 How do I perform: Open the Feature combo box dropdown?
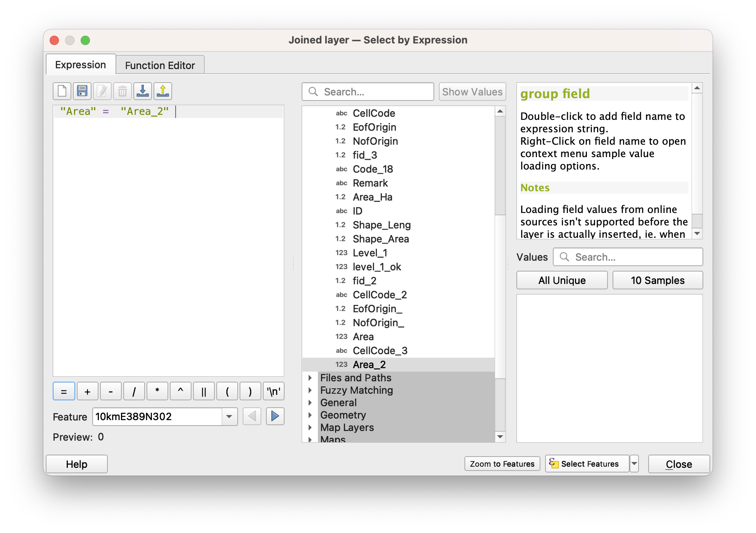(x=229, y=416)
